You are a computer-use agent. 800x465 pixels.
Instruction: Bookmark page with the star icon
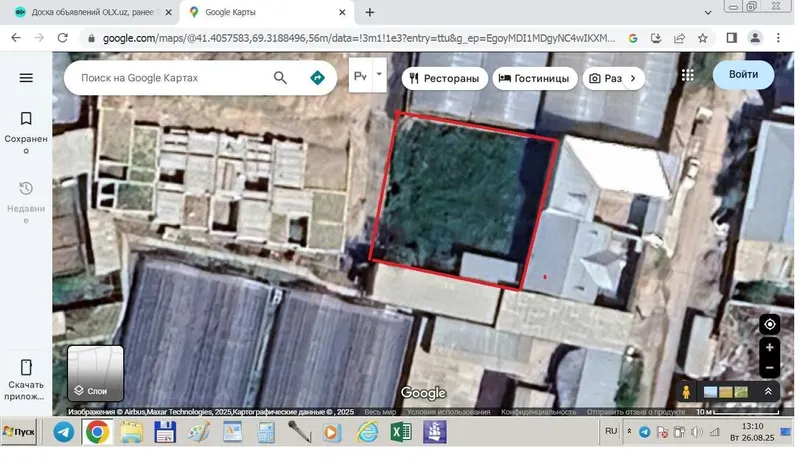(x=703, y=38)
